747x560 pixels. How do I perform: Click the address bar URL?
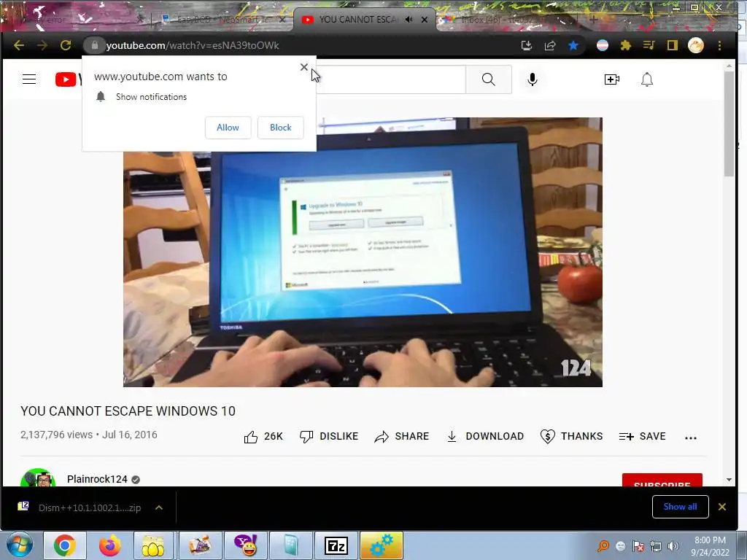click(x=193, y=45)
